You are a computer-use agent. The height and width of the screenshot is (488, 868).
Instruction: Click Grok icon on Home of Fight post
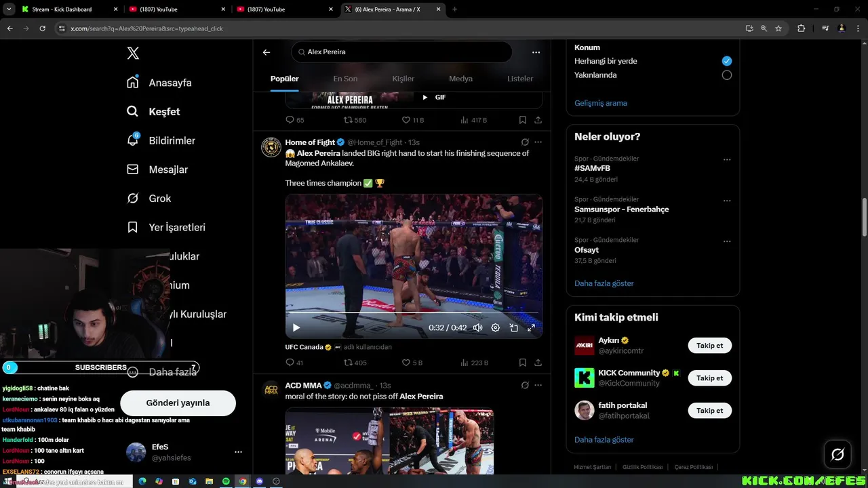[525, 142]
